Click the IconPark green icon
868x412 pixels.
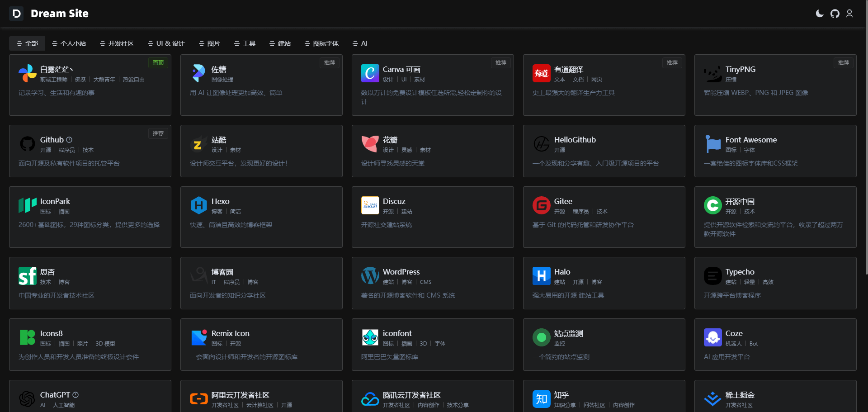point(28,205)
